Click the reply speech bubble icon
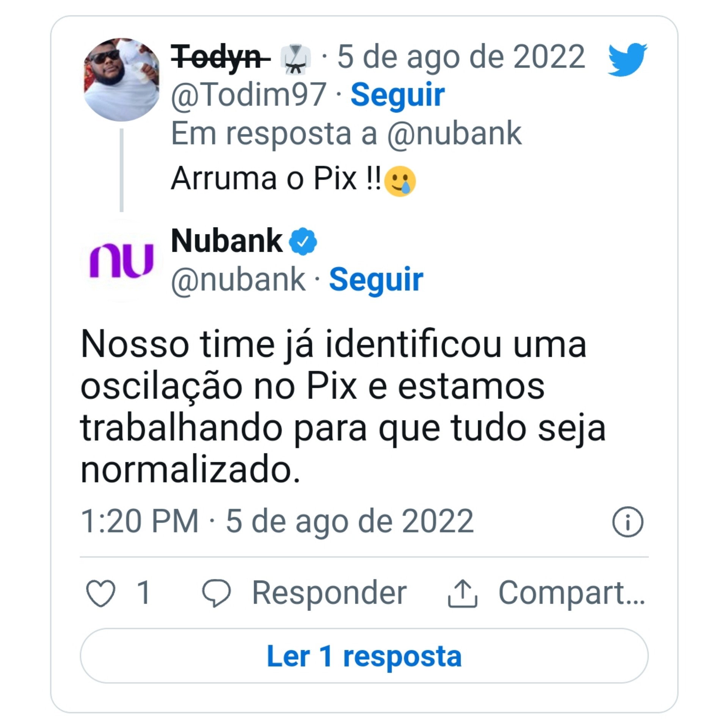 click(216, 593)
